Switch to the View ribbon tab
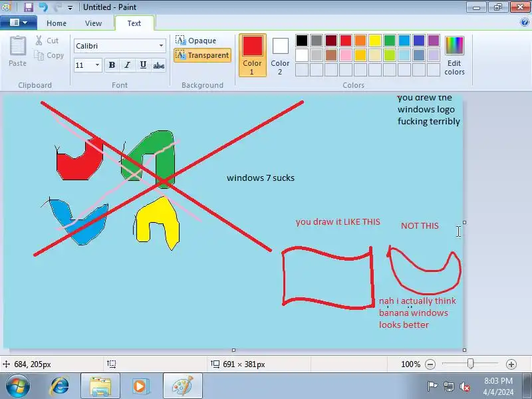The height and width of the screenshot is (399, 532). coord(93,23)
